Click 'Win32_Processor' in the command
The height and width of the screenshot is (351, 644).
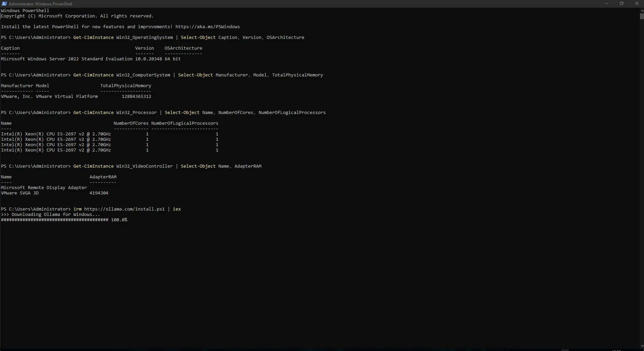(136, 113)
